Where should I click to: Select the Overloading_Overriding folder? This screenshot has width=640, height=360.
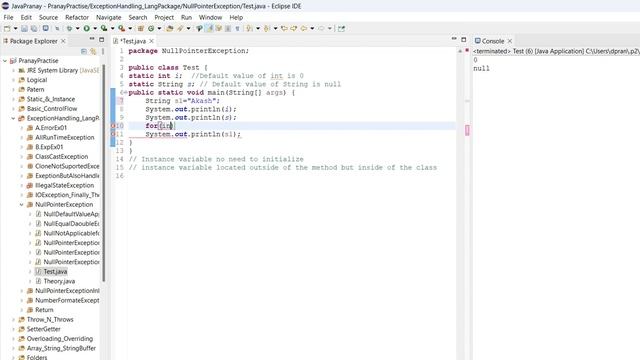tap(60, 339)
